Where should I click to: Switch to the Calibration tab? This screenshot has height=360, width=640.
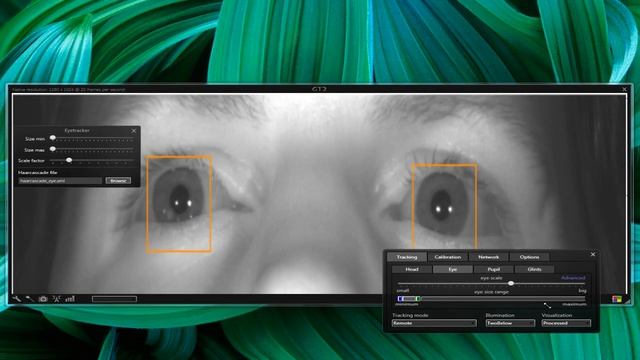click(448, 257)
